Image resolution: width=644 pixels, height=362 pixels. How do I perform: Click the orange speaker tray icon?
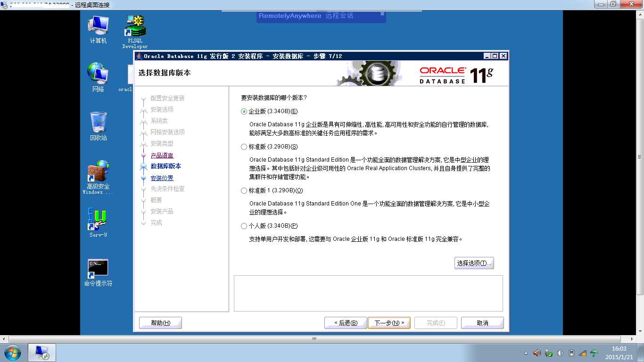click(x=537, y=353)
